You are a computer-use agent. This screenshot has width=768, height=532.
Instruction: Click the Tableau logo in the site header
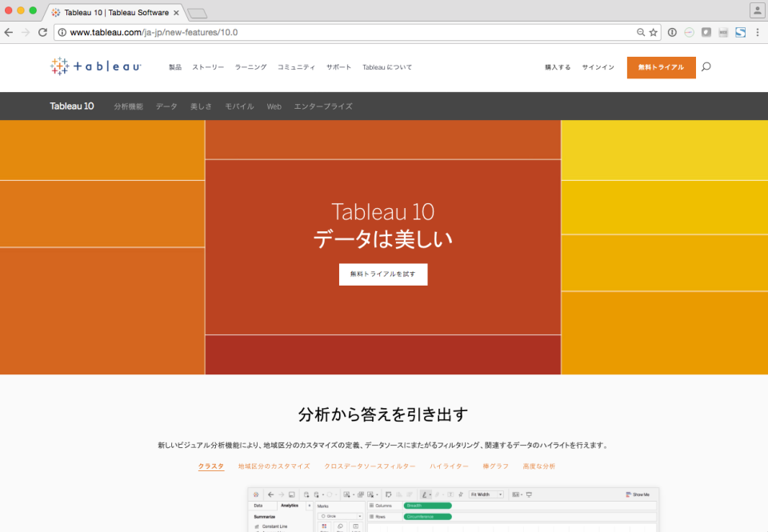point(94,66)
